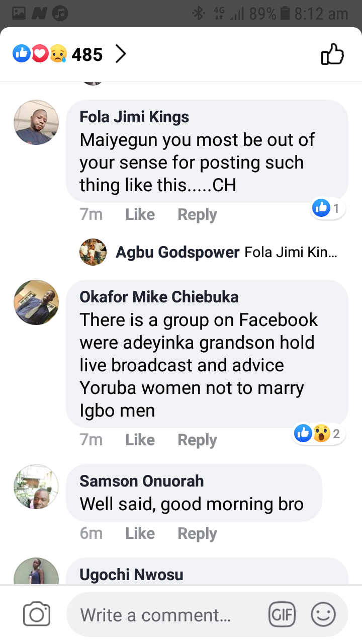Image resolution: width=362 pixels, height=644 pixels.
Task: Open the GIF picker icon
Action: click(282, 614)
